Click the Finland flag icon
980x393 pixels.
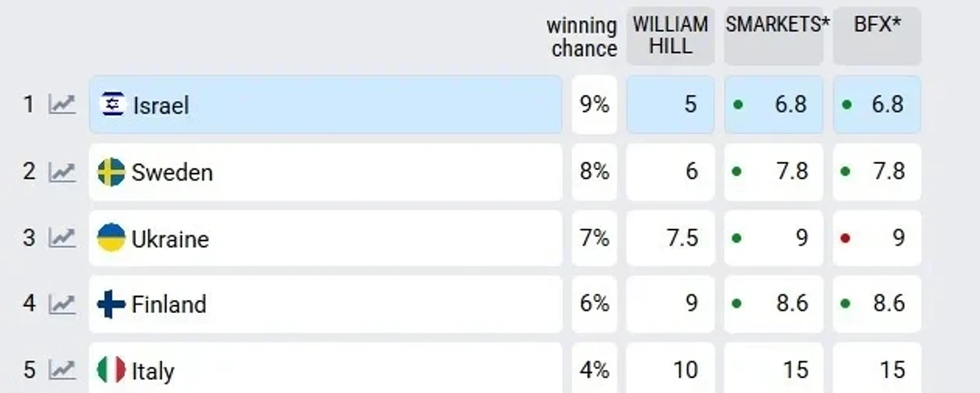pos(111,304)
